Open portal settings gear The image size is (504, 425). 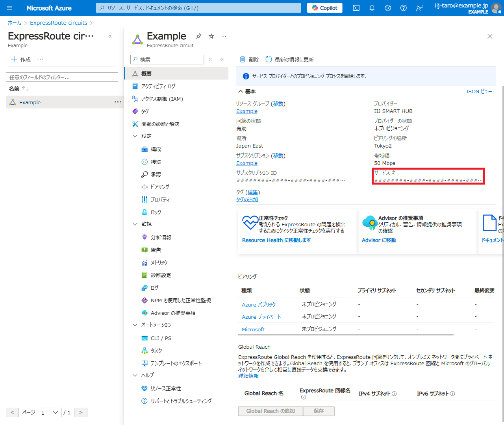pyautogui.click(x=388, y=8)
